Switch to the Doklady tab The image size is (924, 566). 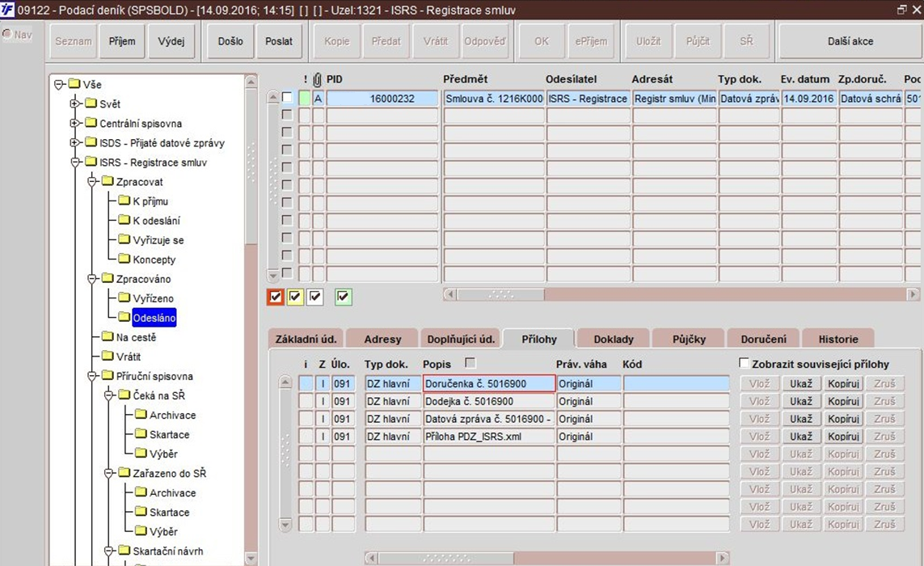point(614,339)
